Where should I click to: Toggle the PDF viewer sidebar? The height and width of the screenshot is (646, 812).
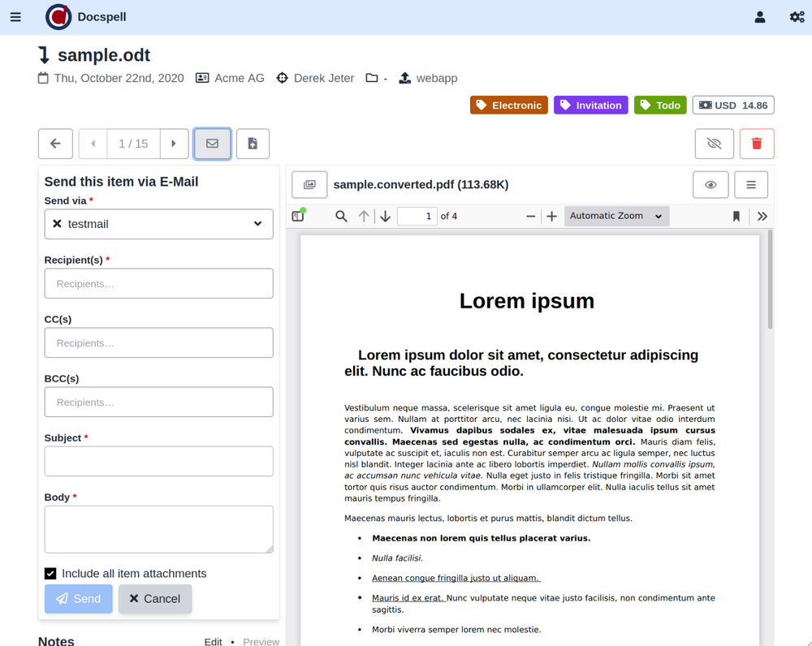pyautogui.click(x=298, y=216)
